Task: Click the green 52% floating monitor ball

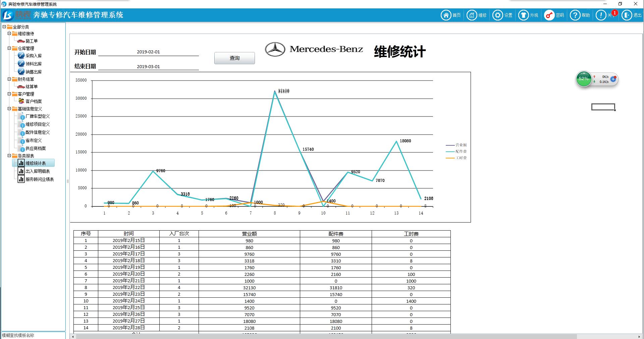Action: tap(584, 79)
